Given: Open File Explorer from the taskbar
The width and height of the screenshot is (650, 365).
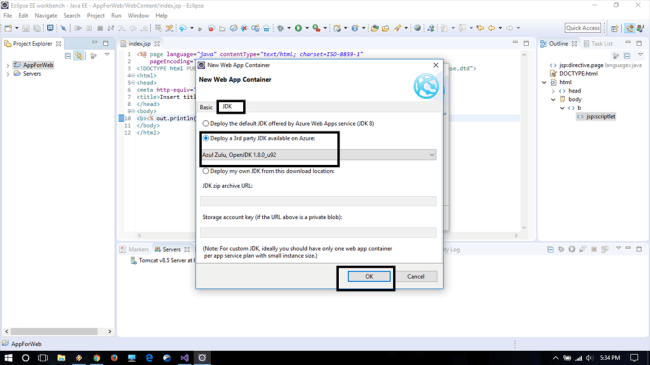Looking at the screenshot, I should pos(61,358).
